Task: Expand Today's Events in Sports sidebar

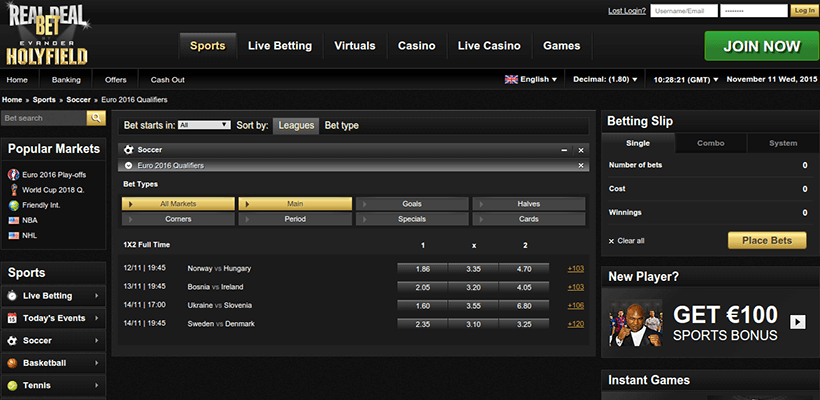Action: (x=97, y=318)
